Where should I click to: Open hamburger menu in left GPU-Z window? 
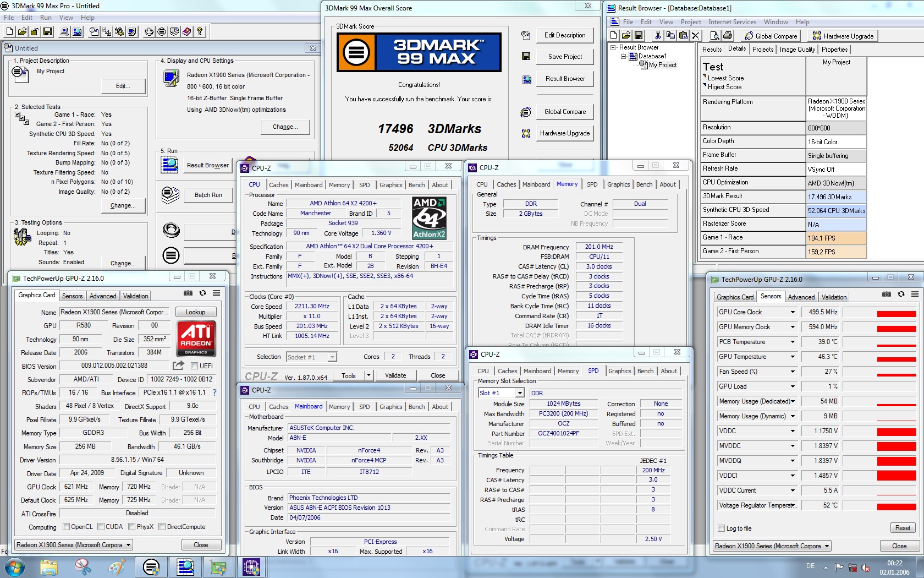coord(217,293)
